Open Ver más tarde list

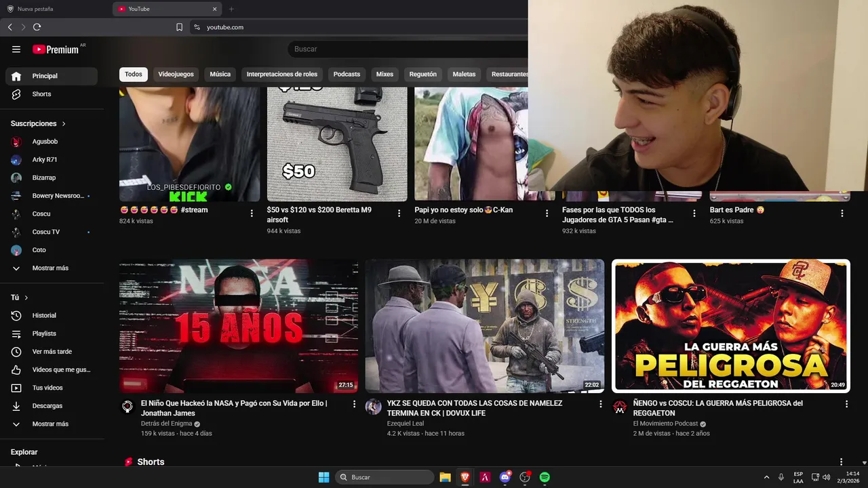point(52,352)
